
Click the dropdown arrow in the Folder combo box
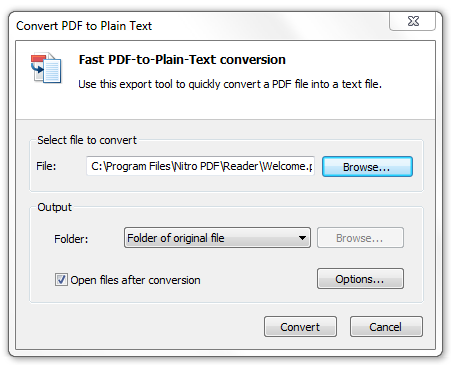click(x=302, y=238)
